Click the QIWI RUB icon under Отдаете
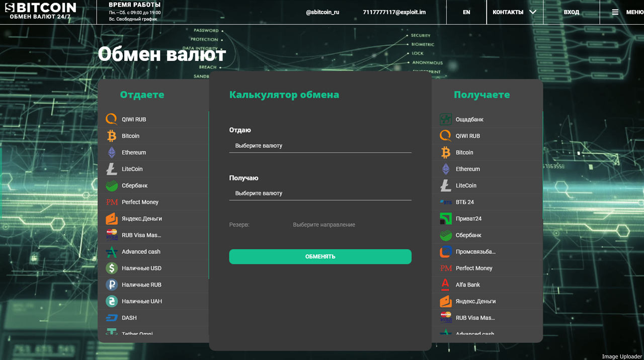Viewport: 644px width, 360px height. click(112, 119)
